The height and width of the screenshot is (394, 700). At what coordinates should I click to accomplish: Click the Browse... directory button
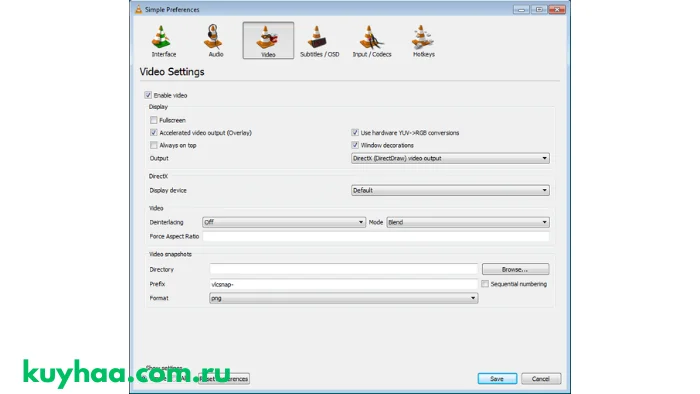click(515, 269)
